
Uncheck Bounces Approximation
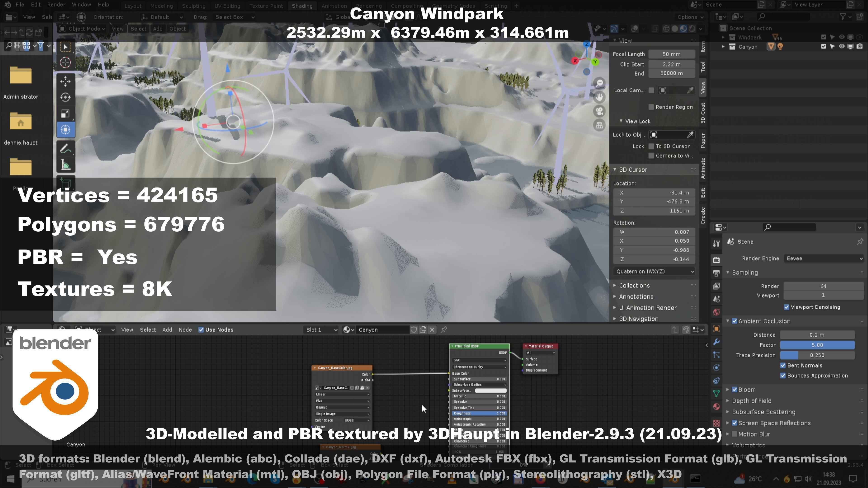tap(783, 376)
